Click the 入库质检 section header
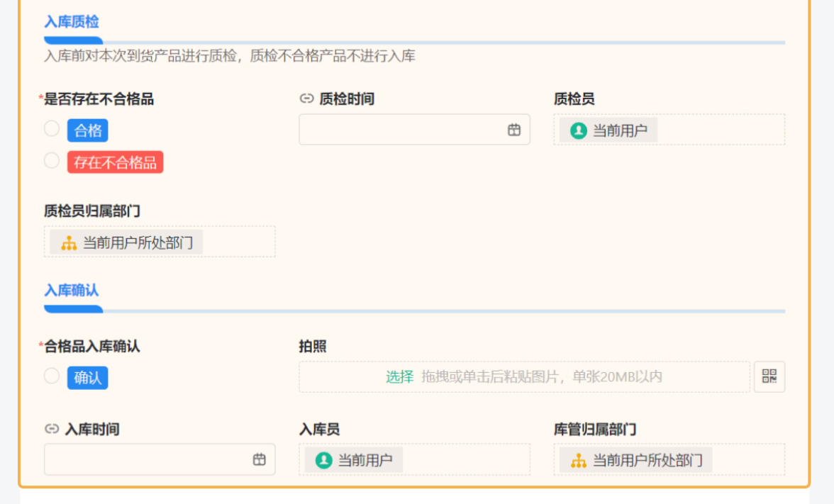The height and width of the screenshot is (504, 834). coord(72,22)
